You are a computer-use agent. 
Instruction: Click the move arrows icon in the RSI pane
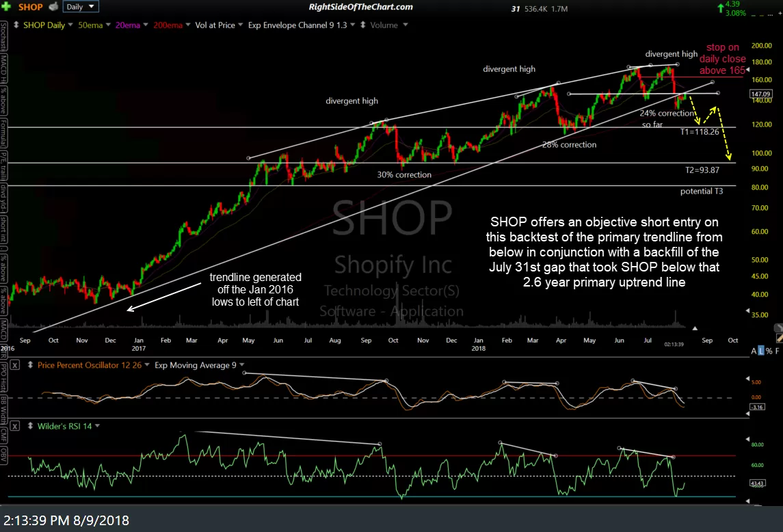click(30, 426)
